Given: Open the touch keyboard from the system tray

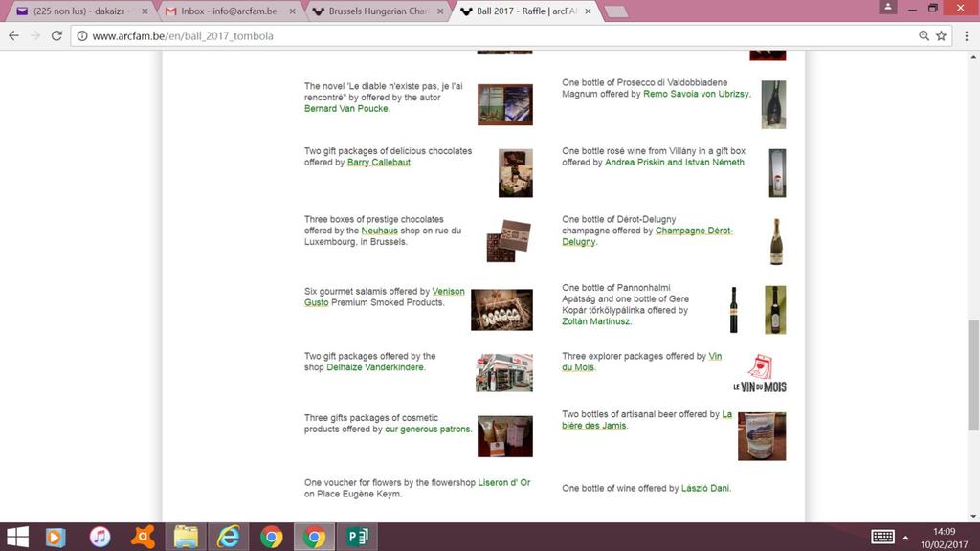Looking at the screenshot, I should tap(882, 537).
